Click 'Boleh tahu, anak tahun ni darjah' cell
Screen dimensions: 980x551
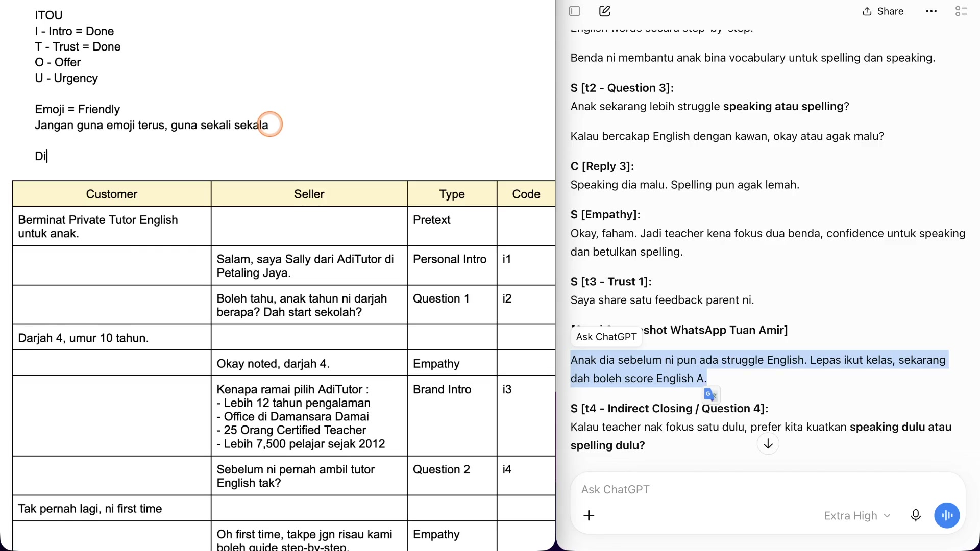click(309, 305)
